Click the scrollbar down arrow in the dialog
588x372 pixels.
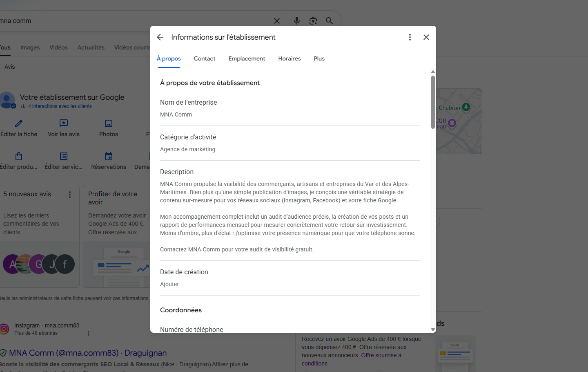[433, 329]
